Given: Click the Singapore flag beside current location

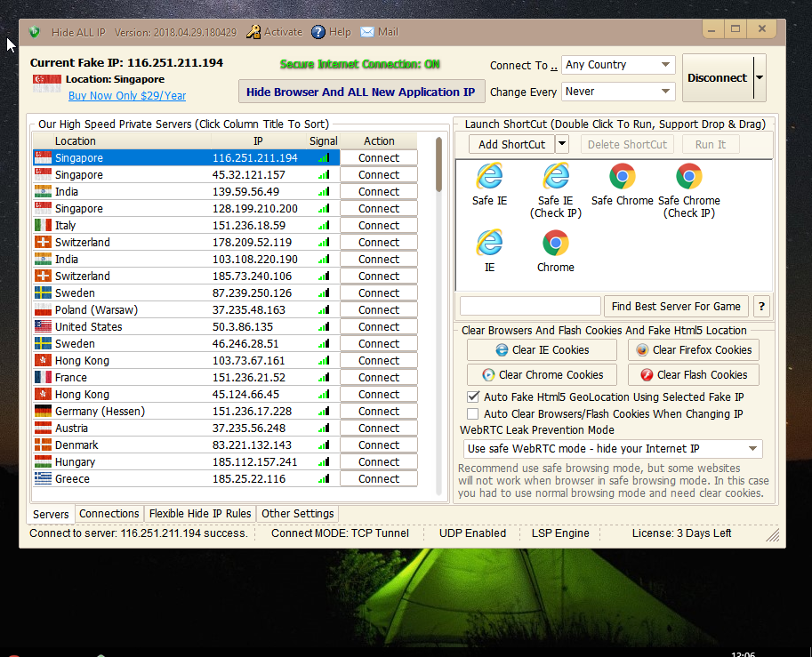Looking at the screenshot, I should click(47, 83).
